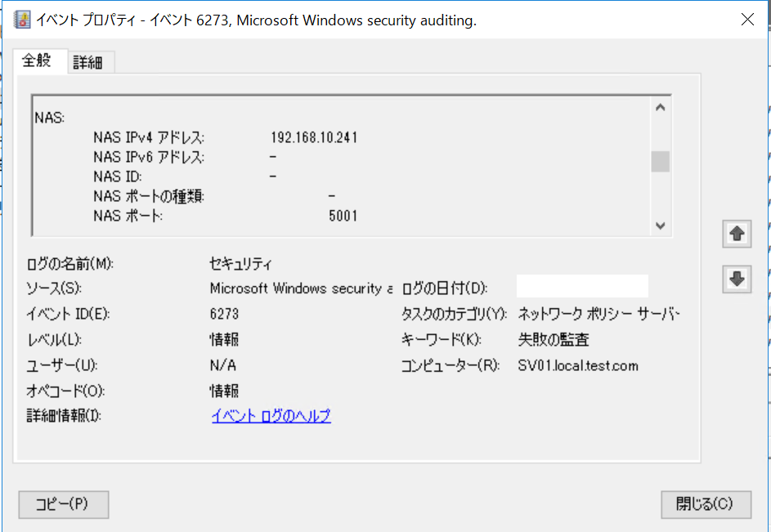The image size is (771, 532).
Task: Click the 失敗の監査 keyword value
Action: pos(554,339)
